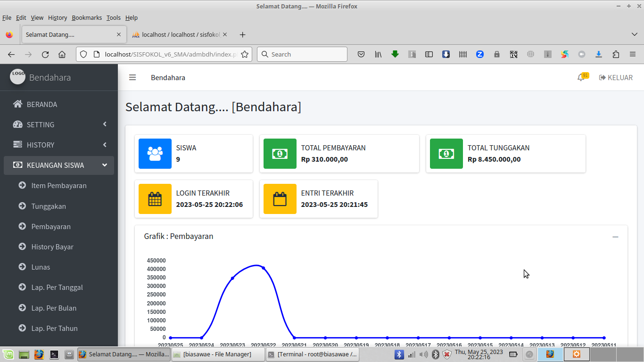Open the Firefox application menu

tap(633, 54)
